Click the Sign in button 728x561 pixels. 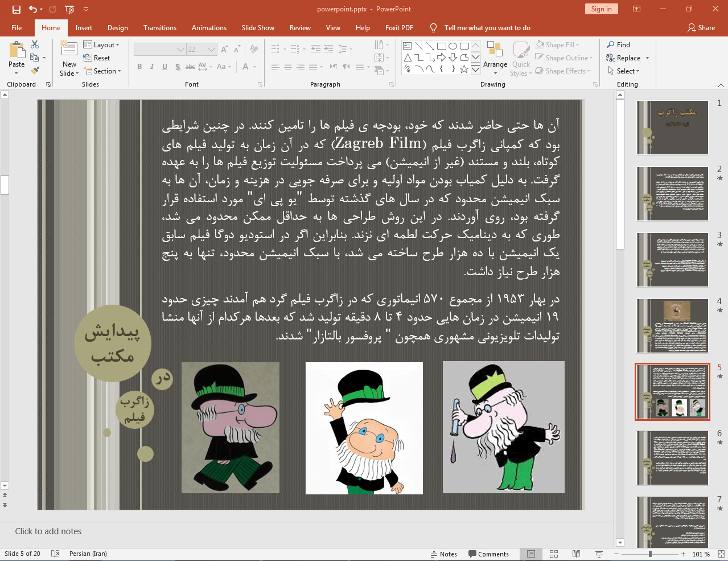click(x=601, y=9)
